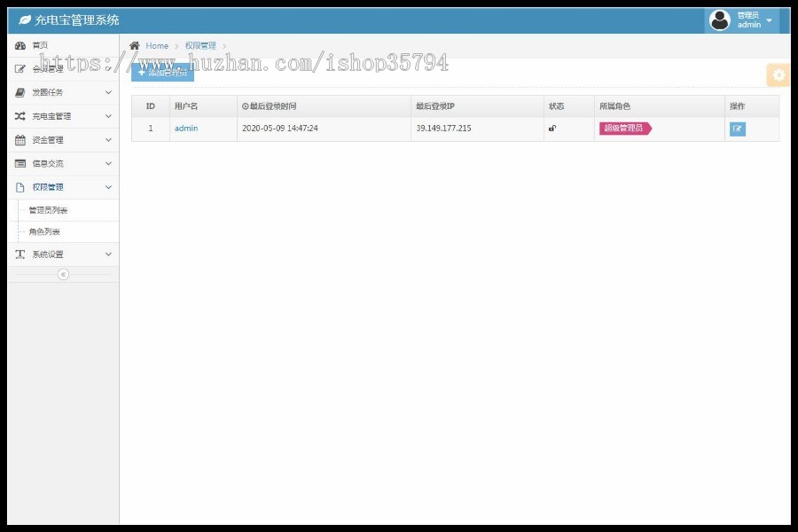Click the 权限管理 document icon
The image size is (798, 532).
[x=20, y=187]
